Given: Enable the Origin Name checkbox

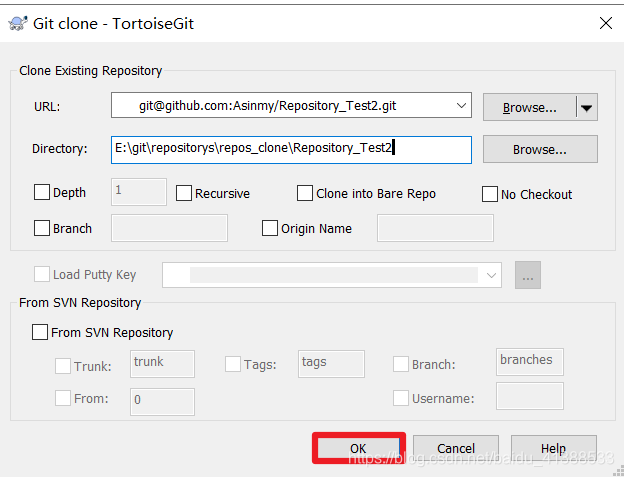Looking at the screenshot, I should pyautogui.click(x=270, y=228).
